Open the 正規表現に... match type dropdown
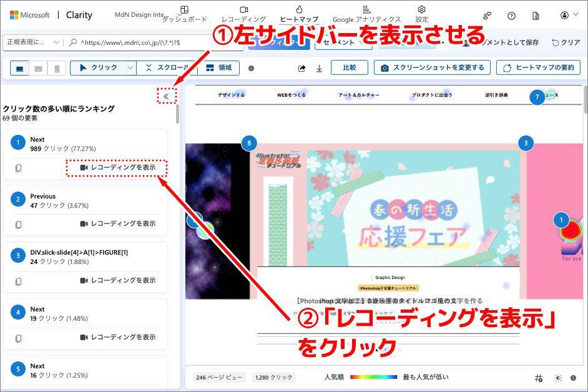Image resolution: width=588 pixels, height=392 pixels. point(32,42)
